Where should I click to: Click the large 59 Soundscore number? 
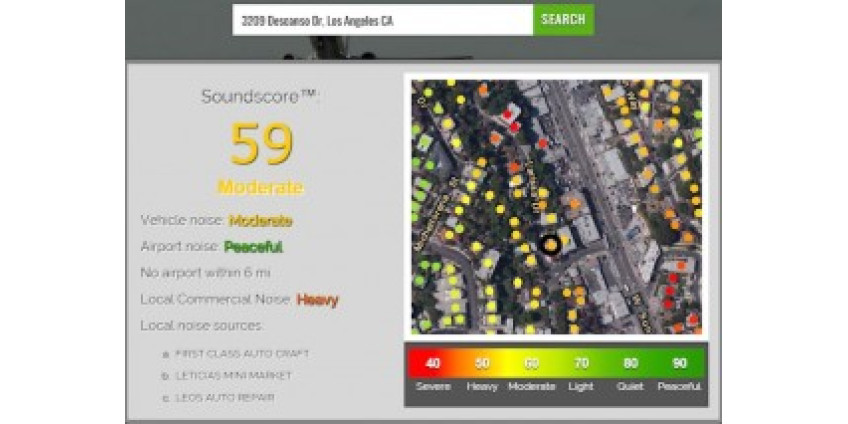pos(260,144)
